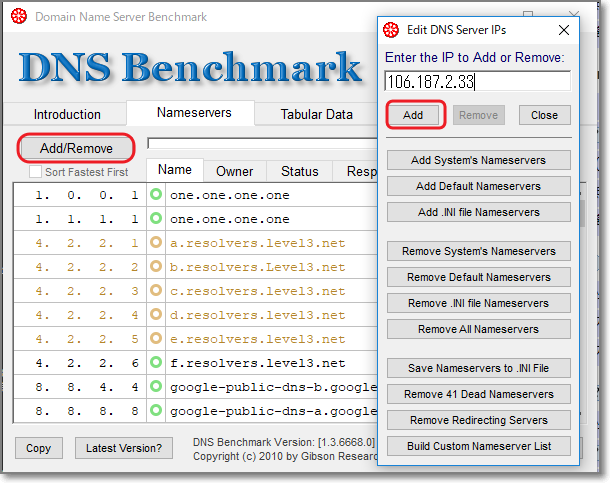Image resolution: width=610 pixels, height=483 pixels.
Task: Open the Tabular Data tab
Action: tap(316, 114)
